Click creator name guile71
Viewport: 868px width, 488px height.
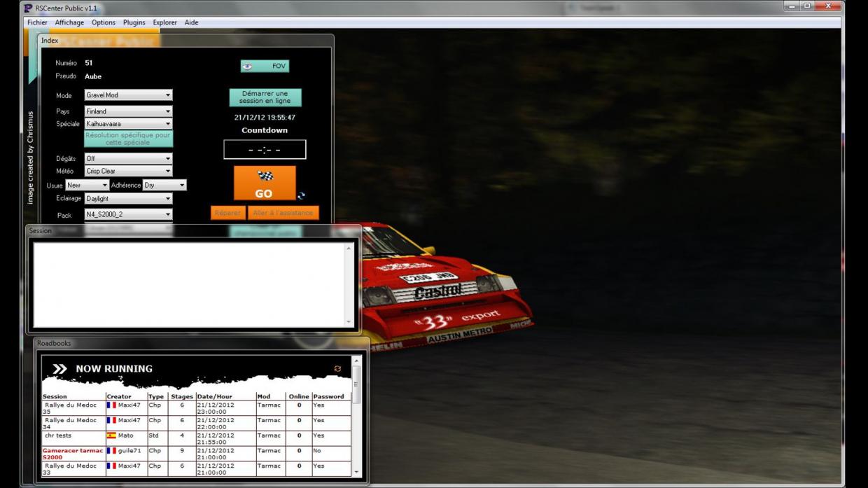[x=129, y=451]
